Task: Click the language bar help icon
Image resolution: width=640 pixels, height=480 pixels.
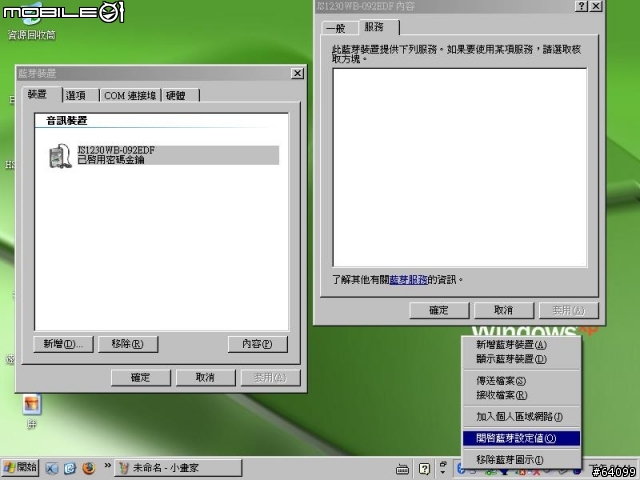Action: coord(424,469)
